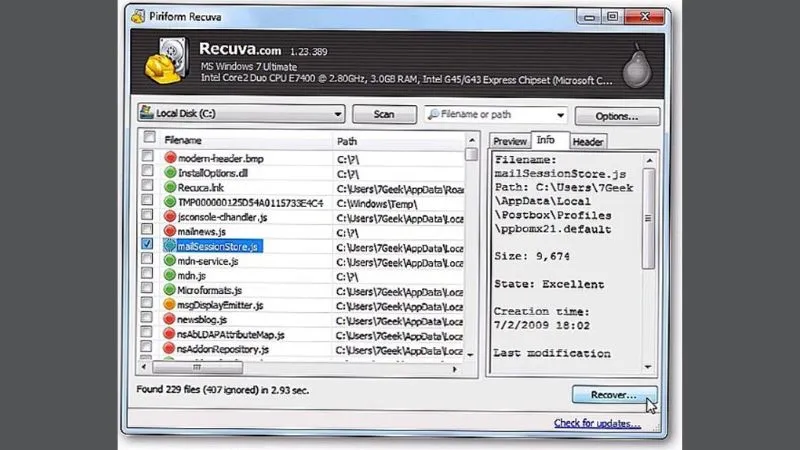Check the box for nsAbLDAPAttributeMap.js
Screen dimensions: 800x450
pos(146,332)
